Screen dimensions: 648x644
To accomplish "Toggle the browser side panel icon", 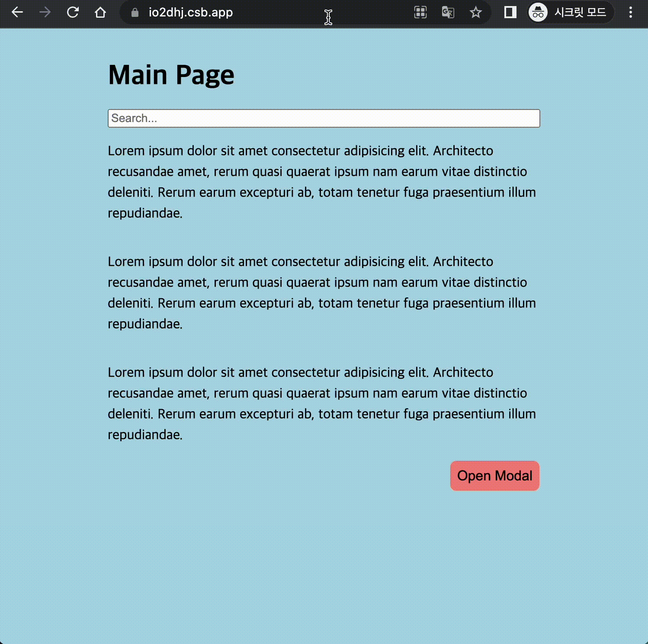I will [x=510, y=12].
